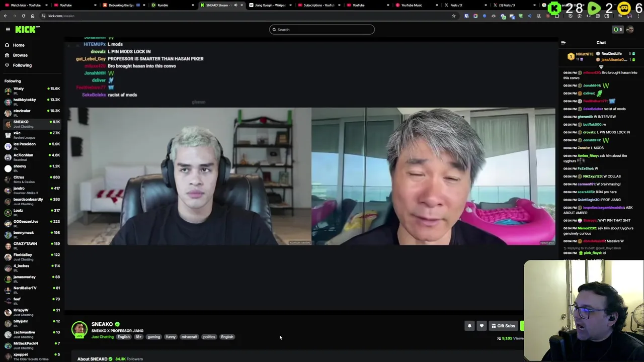644x362 pixels.
Task: Click the politics tag
Action: click(209, 337)
